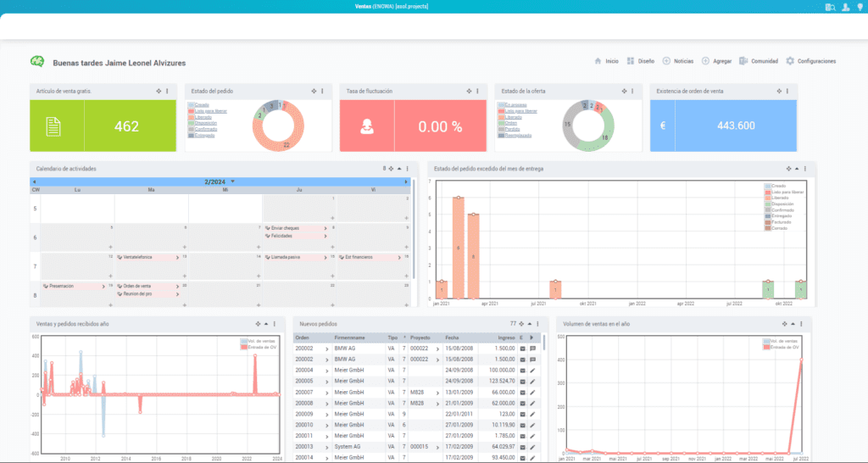Toggle 'Creado' legend in Estado del pedido
868x463 pixels.
tap(203, 104)
